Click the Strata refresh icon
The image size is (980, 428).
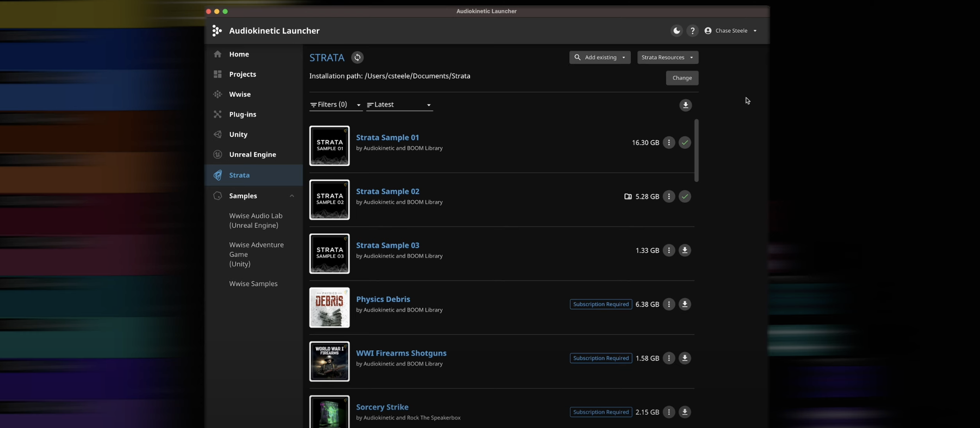[x=357, y=57]
